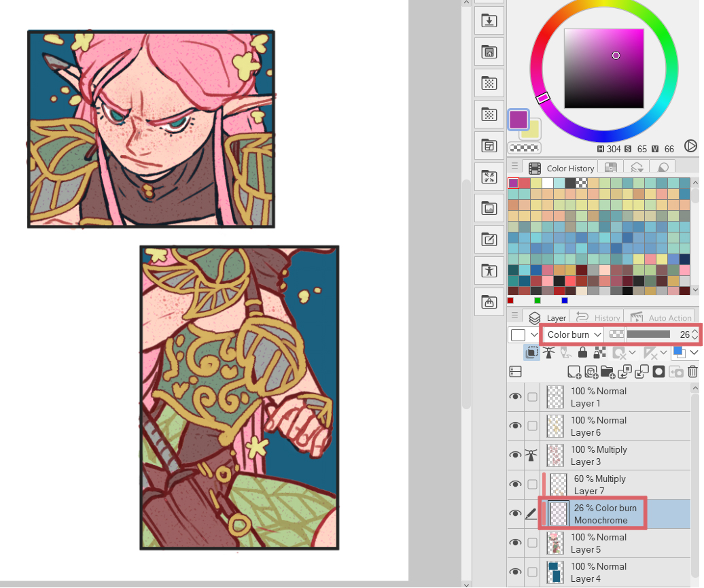
Task: Toggle visibility of Layer 7
Action: tap(516, 484)
